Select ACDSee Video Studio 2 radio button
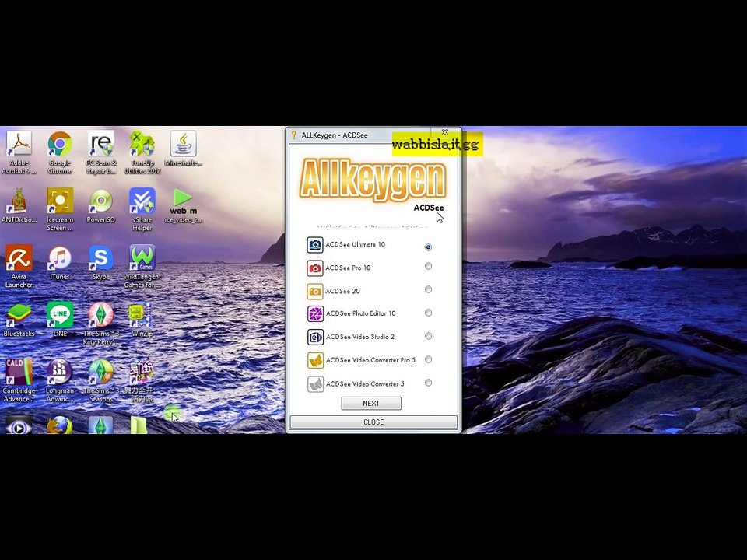The width and height of the screenshot is (747, 560). tap(428, 336)
